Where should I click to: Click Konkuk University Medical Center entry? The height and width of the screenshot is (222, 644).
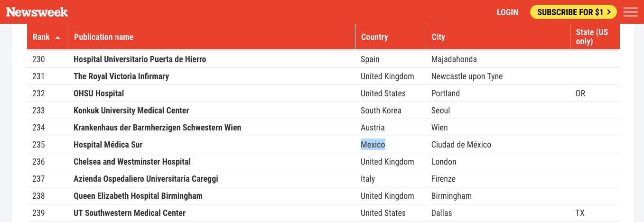point(131,111)
